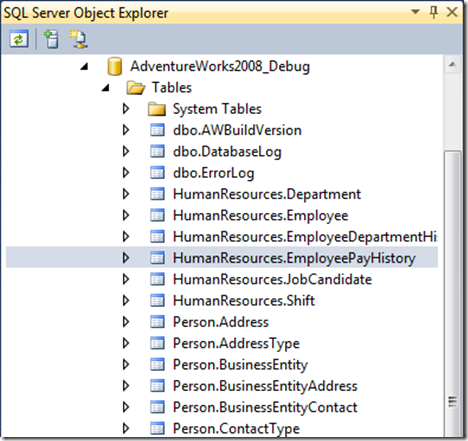The height and width of the screenshot is (441, 468).
Task: Click the dbo.AWBuildVersion table icon
Action: point(157,130)
